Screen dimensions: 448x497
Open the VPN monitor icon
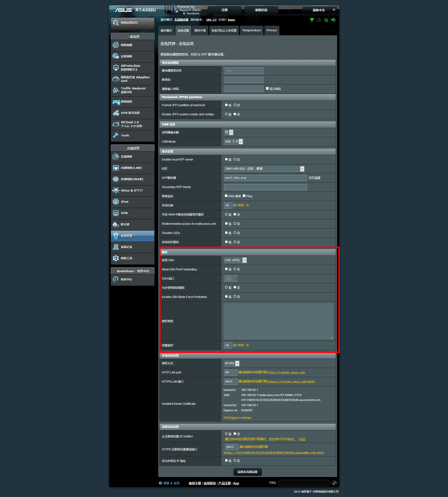(x=116, y=213)
